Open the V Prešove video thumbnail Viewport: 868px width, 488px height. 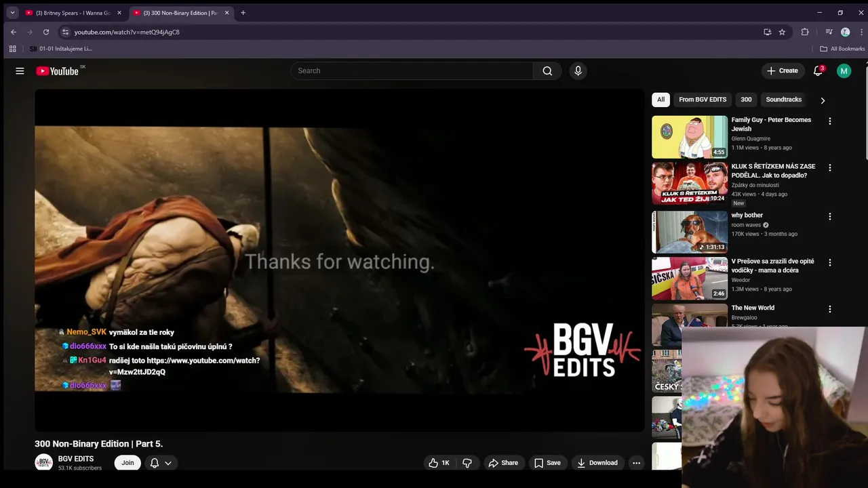[x=690, y=278]
